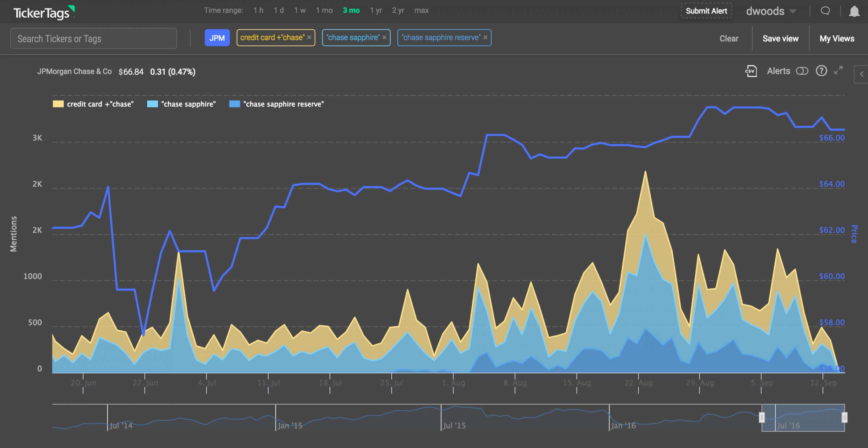The width and height of the screenshot is (868, 448).
Task: Select max time range
Action: 421,10
